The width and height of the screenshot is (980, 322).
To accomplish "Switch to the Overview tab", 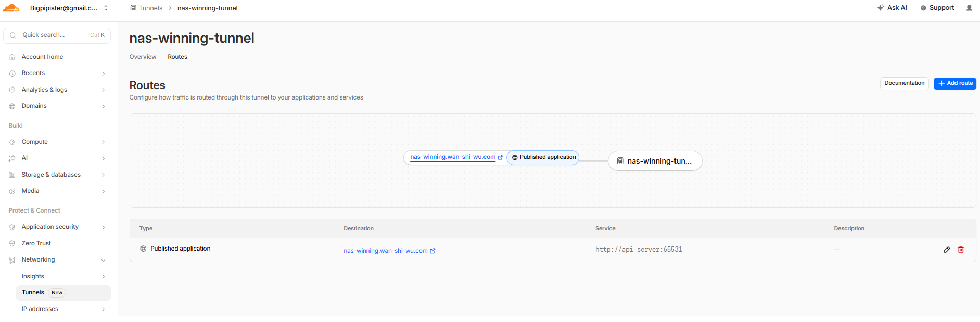I will 143,57.
